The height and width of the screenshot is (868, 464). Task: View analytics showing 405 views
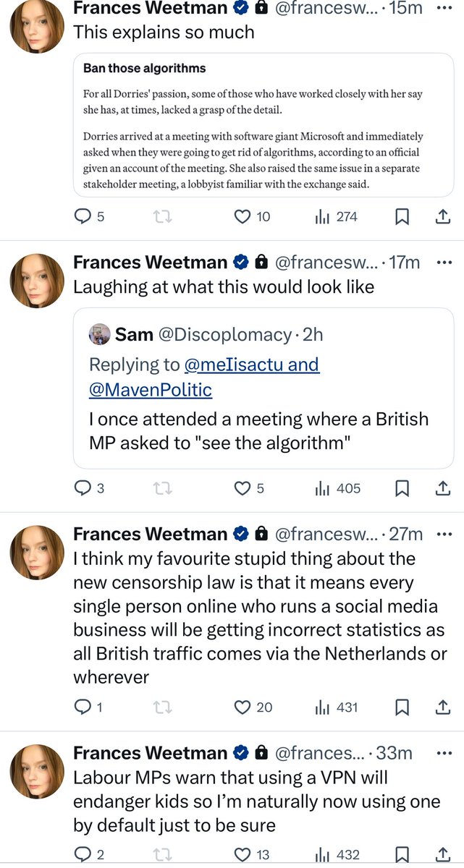(338, 488)
